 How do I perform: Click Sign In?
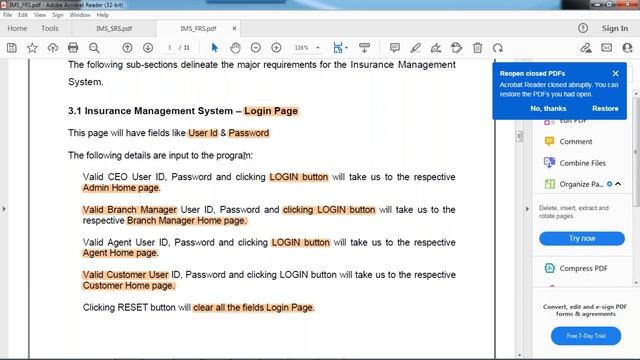615,28
